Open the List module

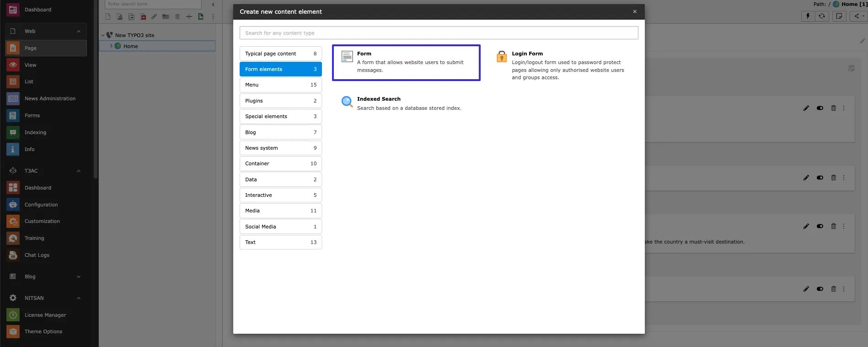tap(46, 81)
